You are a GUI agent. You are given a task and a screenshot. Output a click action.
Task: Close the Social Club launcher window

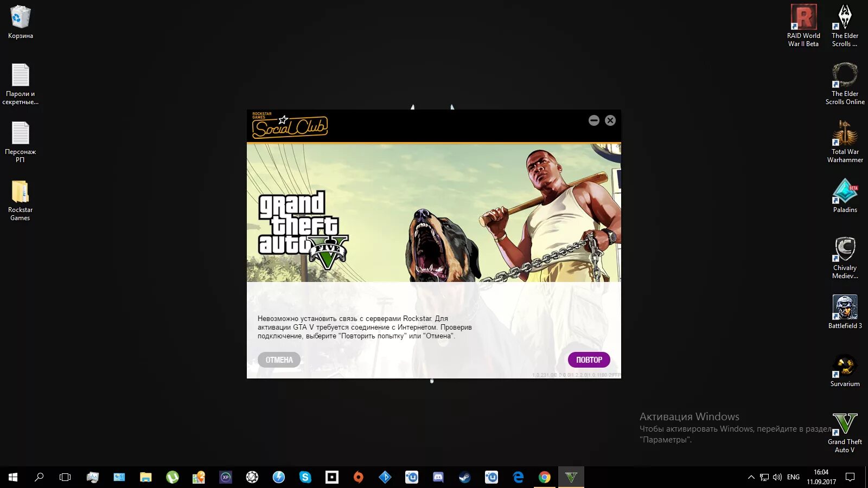click(x=610, y=120)
